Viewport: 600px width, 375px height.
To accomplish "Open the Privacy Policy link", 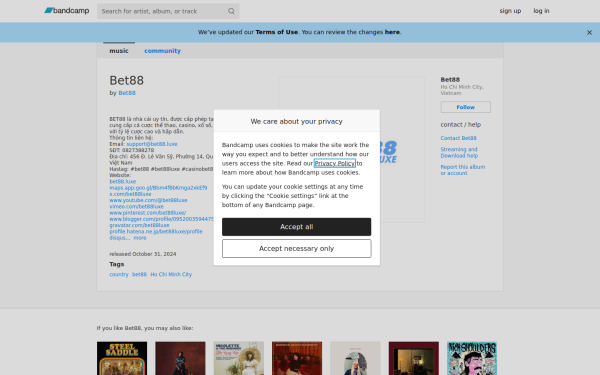I will [x=334, y=163].
